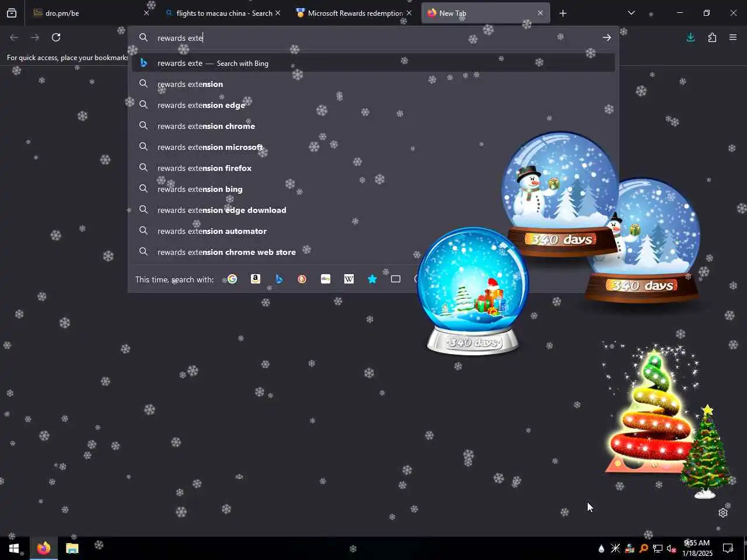Search with DuckDuckGo one-off engine icon
747x560 pixels.
click(x=302, y=279)
